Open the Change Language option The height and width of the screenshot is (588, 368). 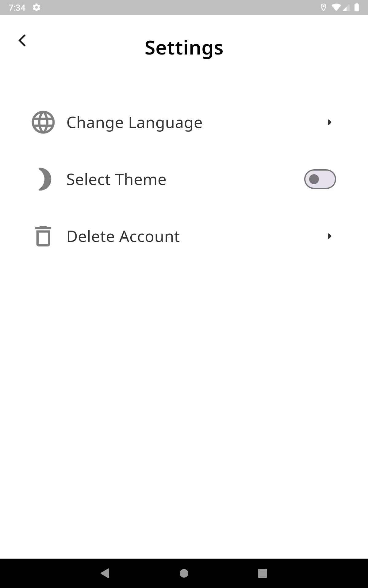point(134,123)
